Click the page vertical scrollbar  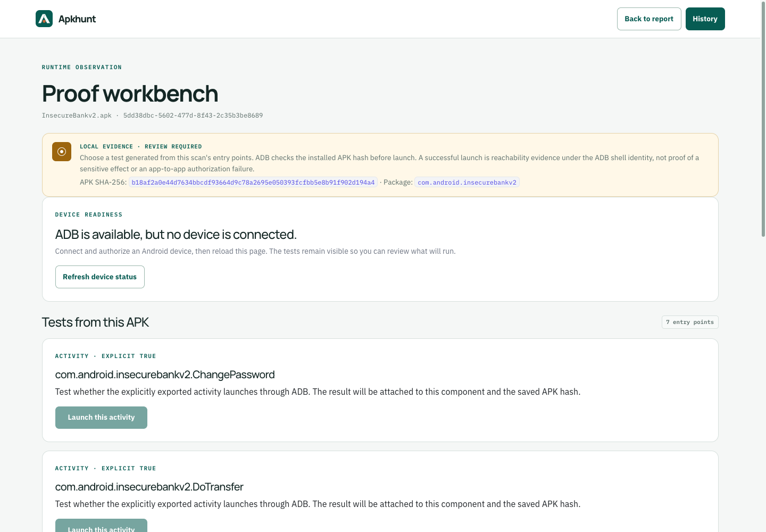[x=763, y=118]
